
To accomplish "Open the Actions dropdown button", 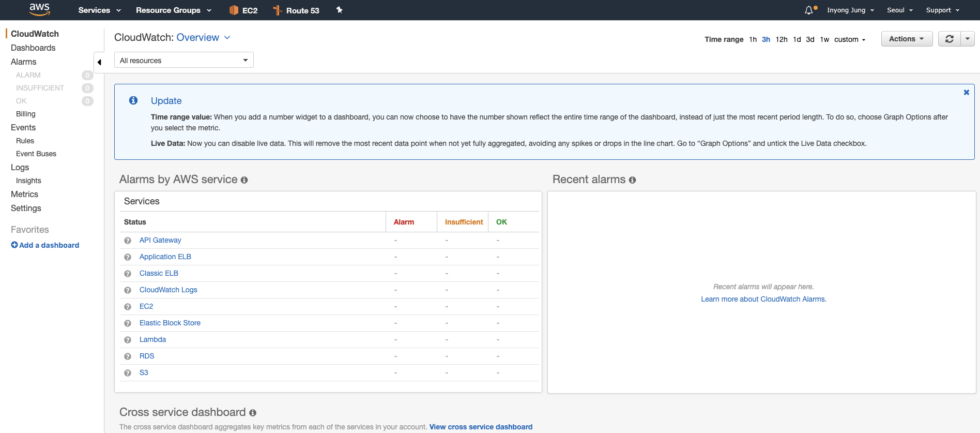I will [x=907, y=39].
